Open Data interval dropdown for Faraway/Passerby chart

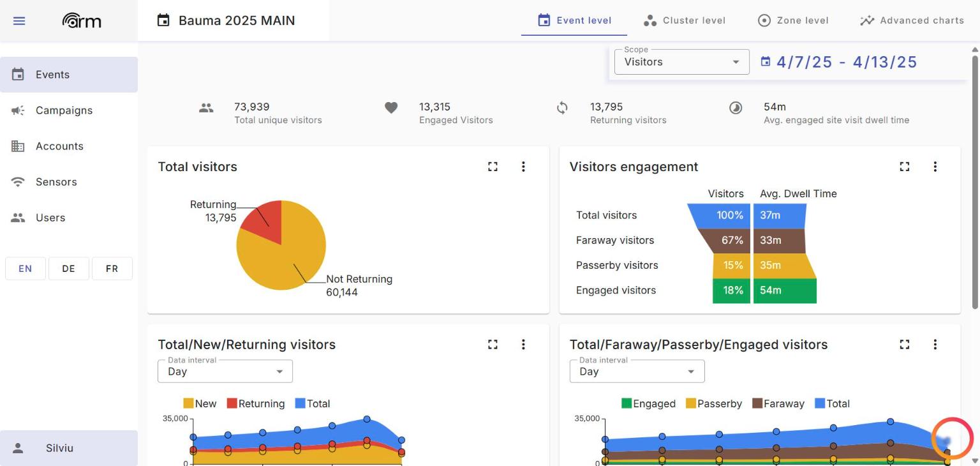[637, 372]
